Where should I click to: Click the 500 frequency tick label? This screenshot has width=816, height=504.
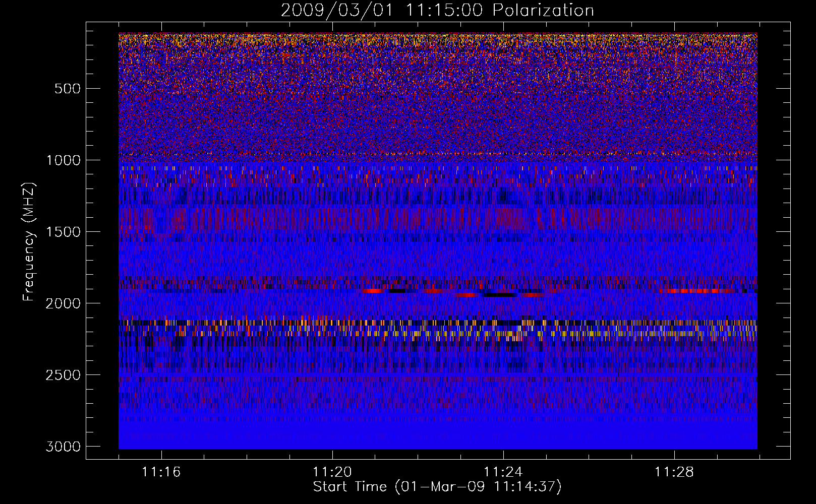tap(67, 89)
